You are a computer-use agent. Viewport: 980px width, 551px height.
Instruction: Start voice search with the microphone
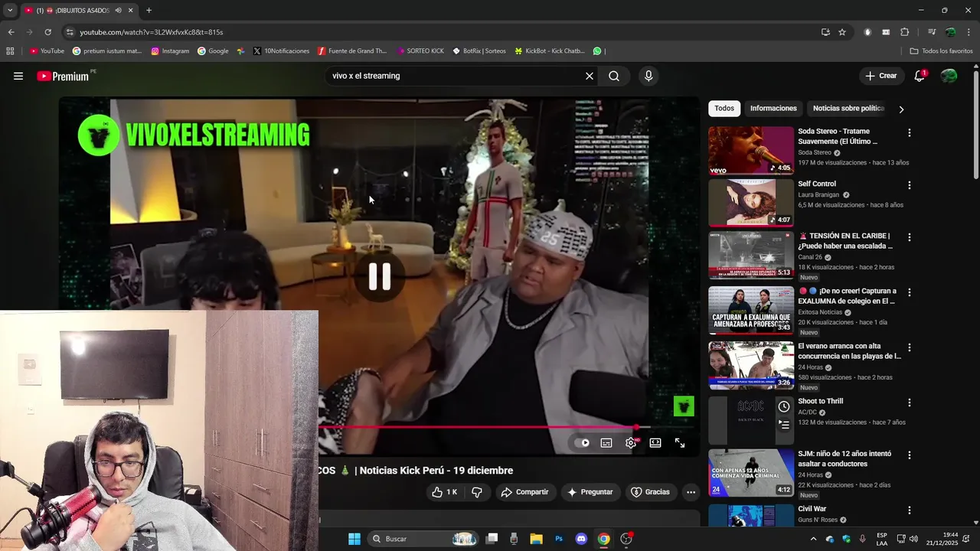coord(648,76)
